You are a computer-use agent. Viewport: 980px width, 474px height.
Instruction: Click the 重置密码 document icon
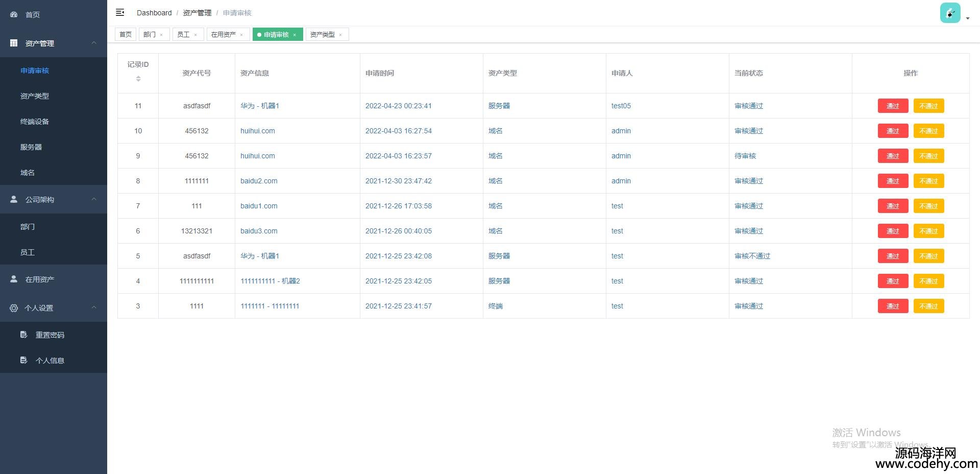(x=23, y=335)
